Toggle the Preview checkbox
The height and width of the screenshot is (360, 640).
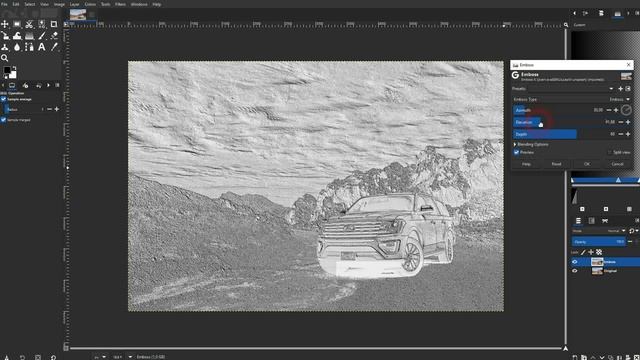516,152
